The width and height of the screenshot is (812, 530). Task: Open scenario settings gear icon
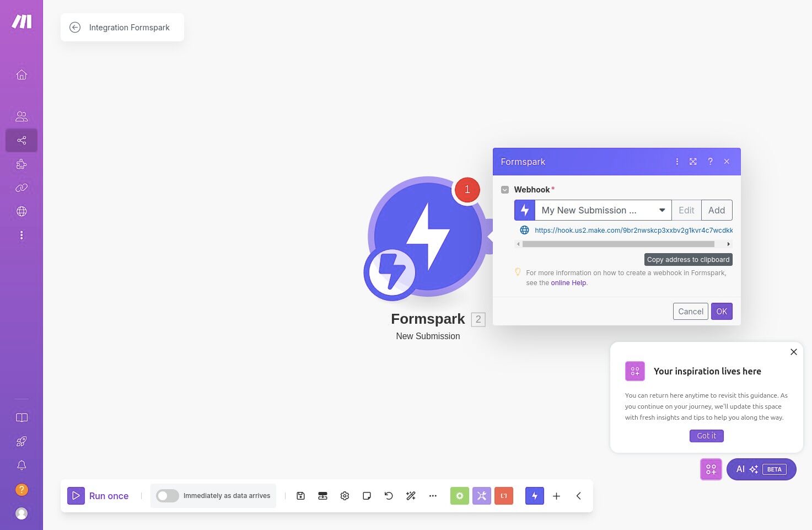[345, 496]
